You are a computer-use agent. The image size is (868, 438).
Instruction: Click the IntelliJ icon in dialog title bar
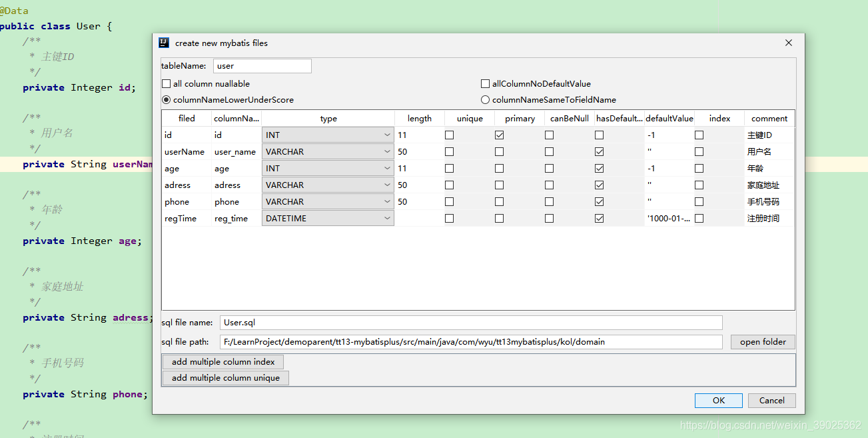tap(164, 43)
